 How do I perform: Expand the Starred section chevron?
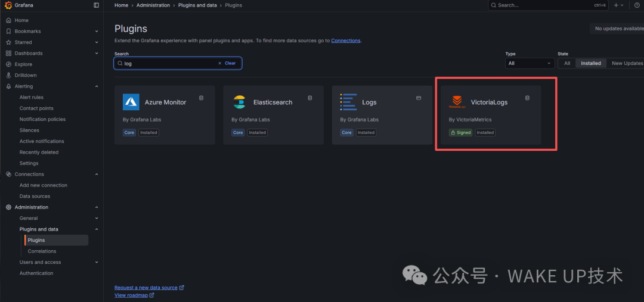[x=97, y=42]
